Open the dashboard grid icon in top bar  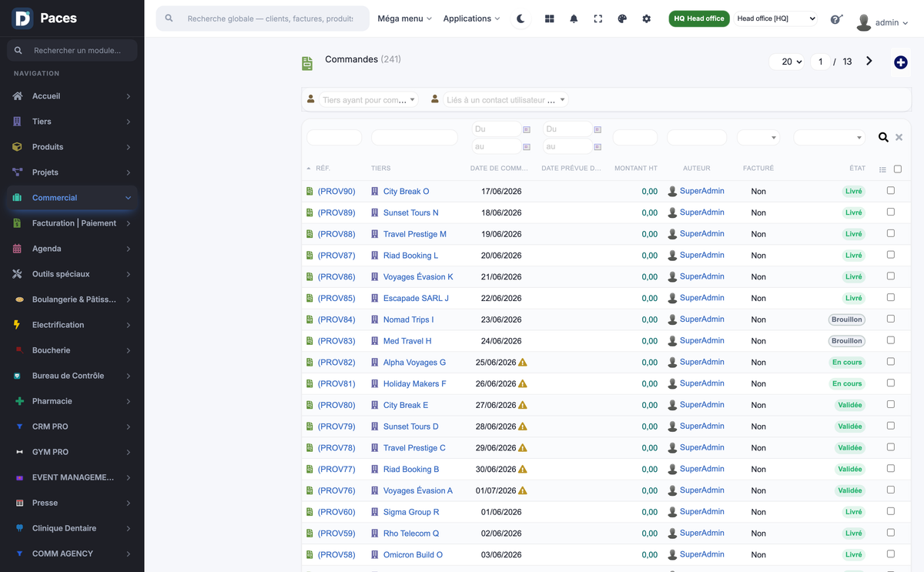click(549, 18)
